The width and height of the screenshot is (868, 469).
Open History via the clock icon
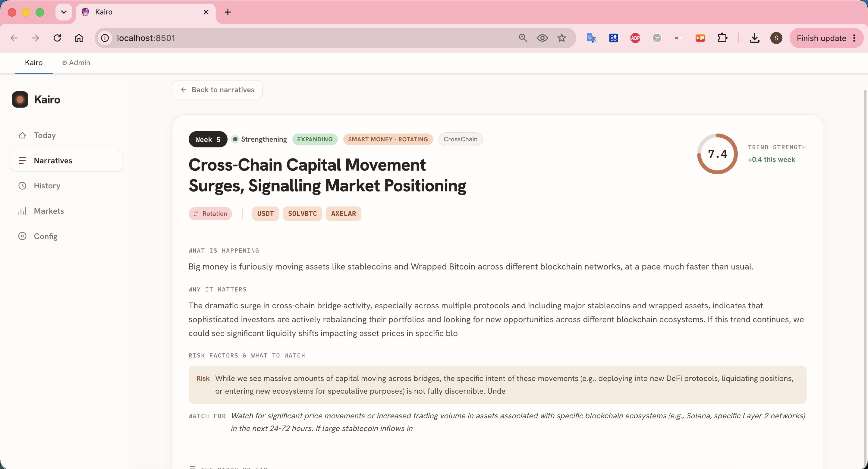22,186
